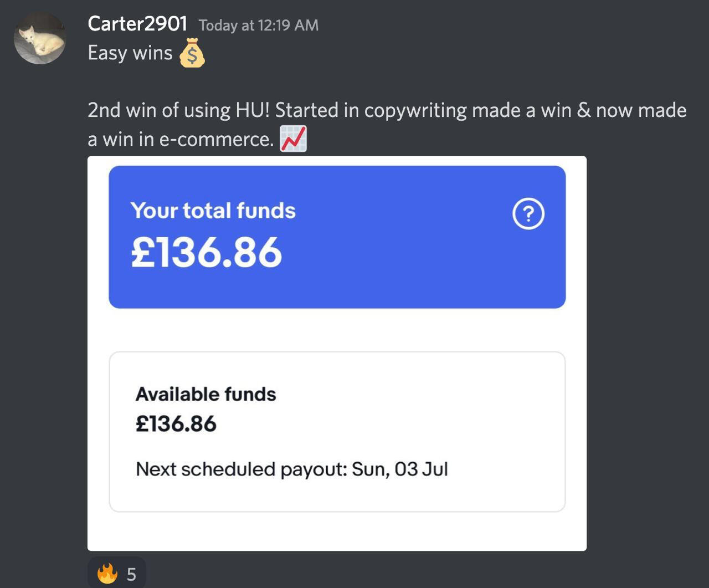Click the Next scheduled payout label

click(x=241, y=469)
